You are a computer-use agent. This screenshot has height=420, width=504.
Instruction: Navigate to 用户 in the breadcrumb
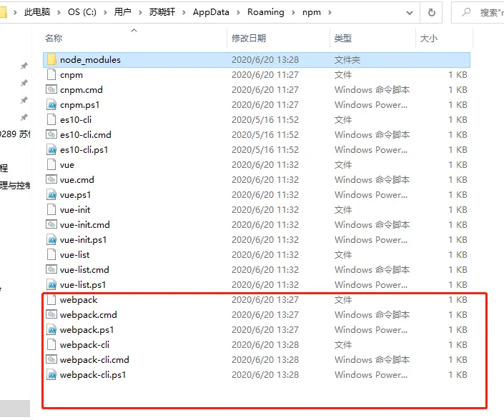coord(122,12)
